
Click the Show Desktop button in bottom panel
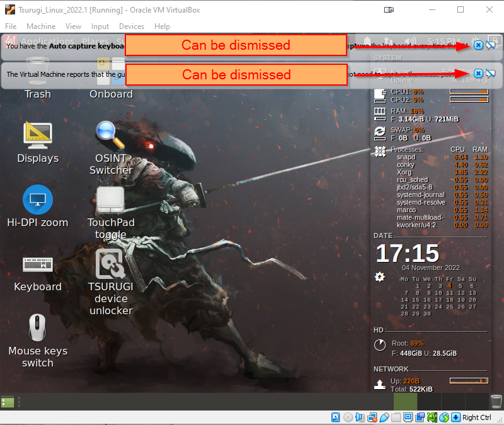[8, 402]
